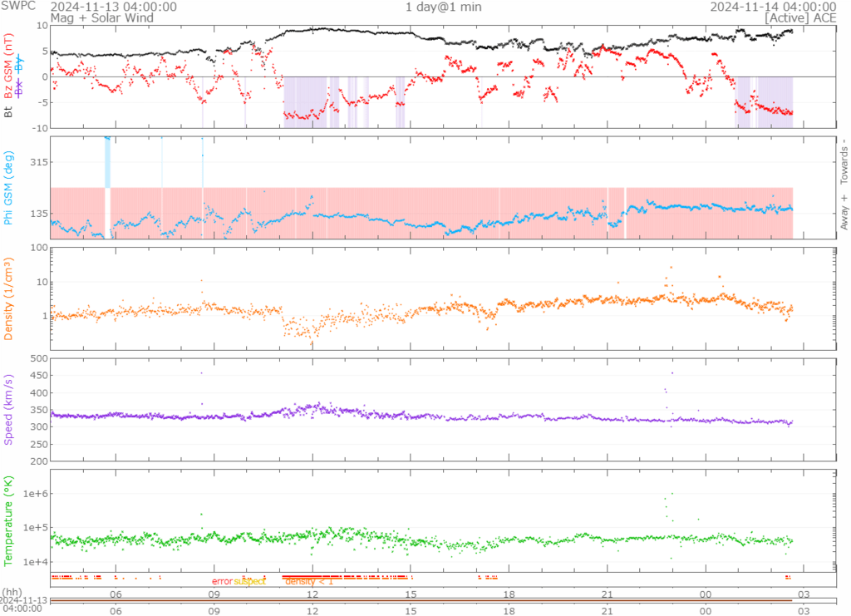The image size is (851, 616).
Task: Click the red 'error' legend entry
Action: [222, 582]
